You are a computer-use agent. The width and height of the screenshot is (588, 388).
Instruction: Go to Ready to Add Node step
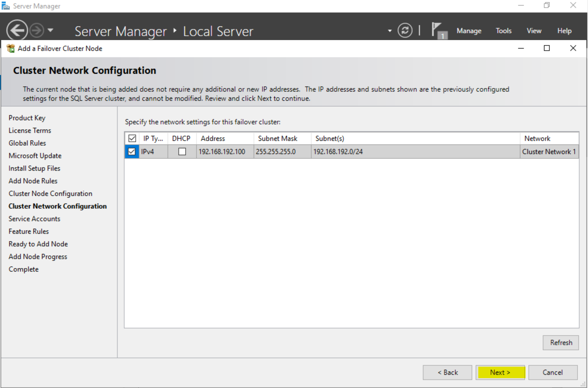point(38,244)
